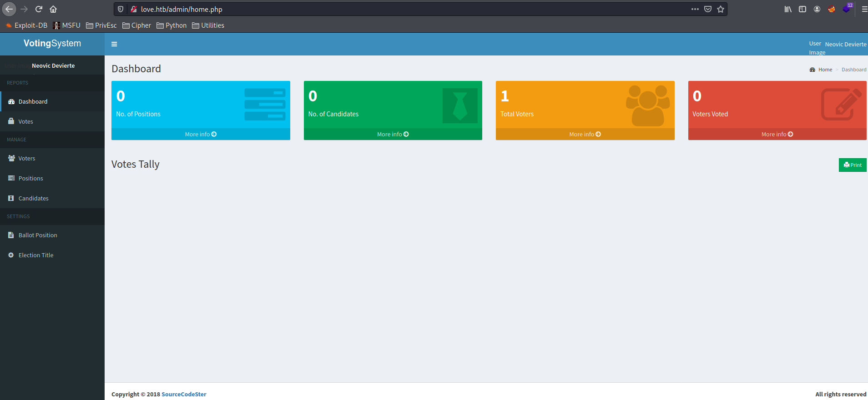Select Candidates in the sidebar
This screenshot has width=868, height=400.
coord(33,198)
